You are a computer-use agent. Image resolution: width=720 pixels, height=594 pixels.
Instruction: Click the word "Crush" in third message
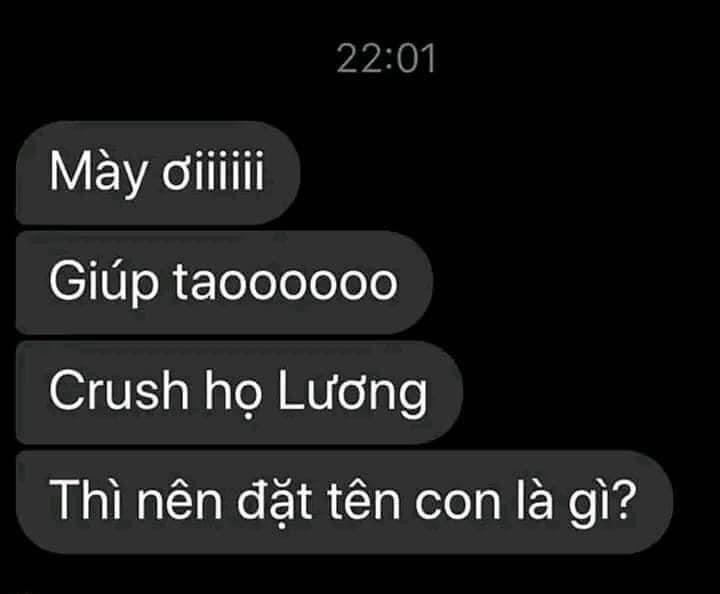click(119, 391)
